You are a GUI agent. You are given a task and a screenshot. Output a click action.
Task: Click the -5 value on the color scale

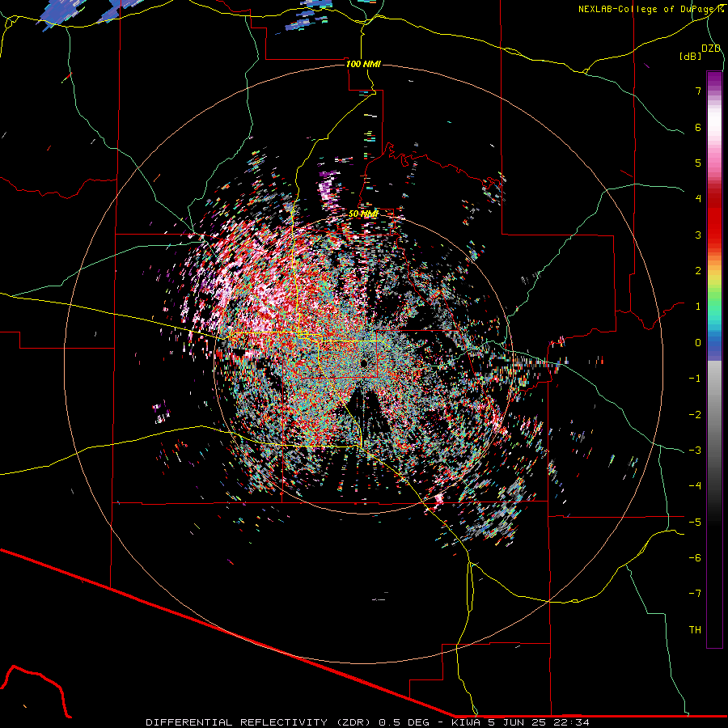click(x=695, y=523)
